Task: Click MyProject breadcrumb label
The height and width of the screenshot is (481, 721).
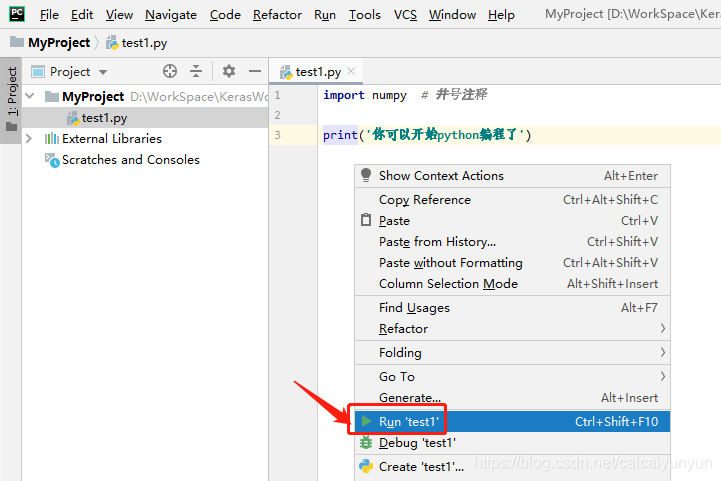Action: click(x=59, y=42)
